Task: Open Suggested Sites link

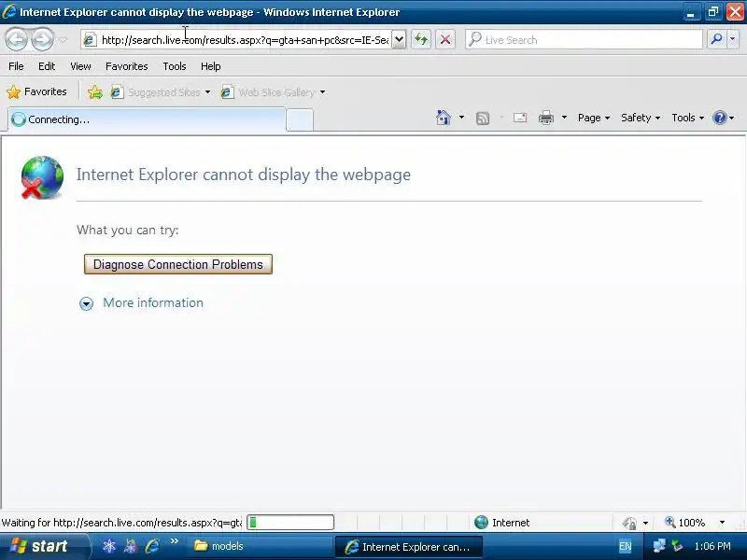Action: pos(155,92)
